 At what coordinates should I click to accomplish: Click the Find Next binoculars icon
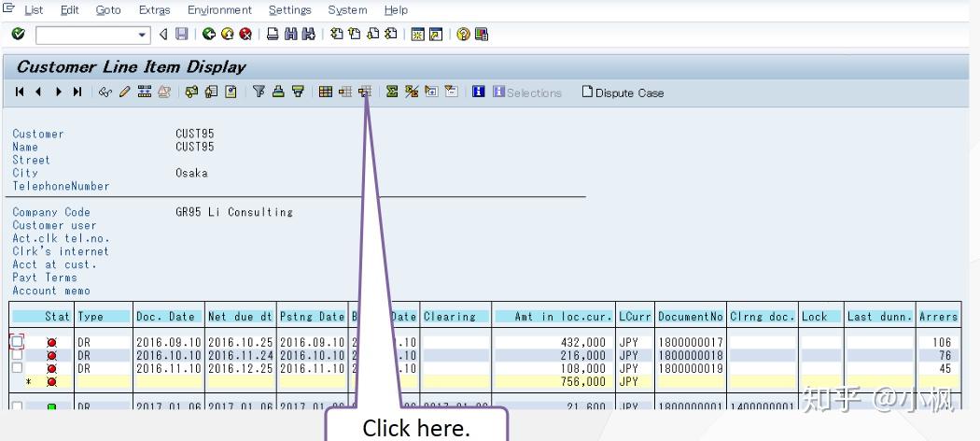[309, 34]
